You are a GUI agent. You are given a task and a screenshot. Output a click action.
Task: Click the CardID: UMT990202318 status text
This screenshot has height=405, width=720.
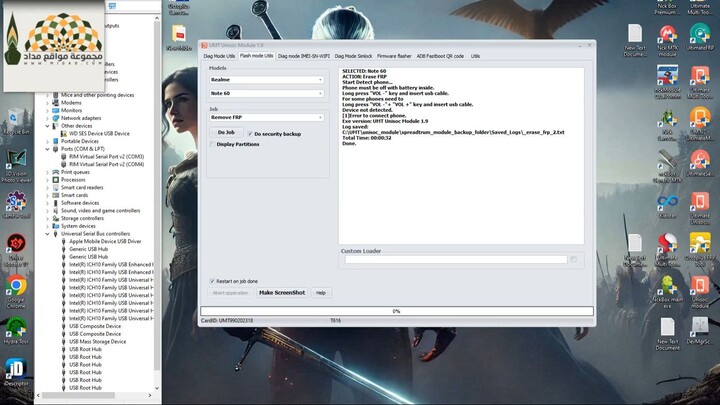click(x=227, y=321)
